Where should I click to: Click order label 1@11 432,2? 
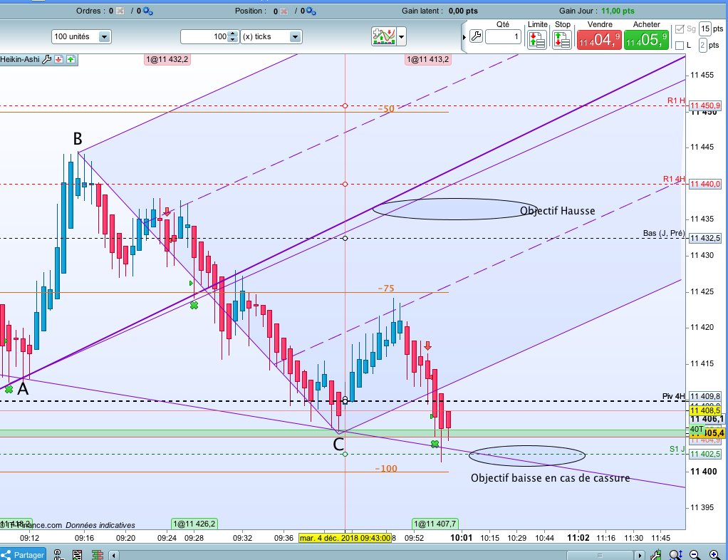167,59
